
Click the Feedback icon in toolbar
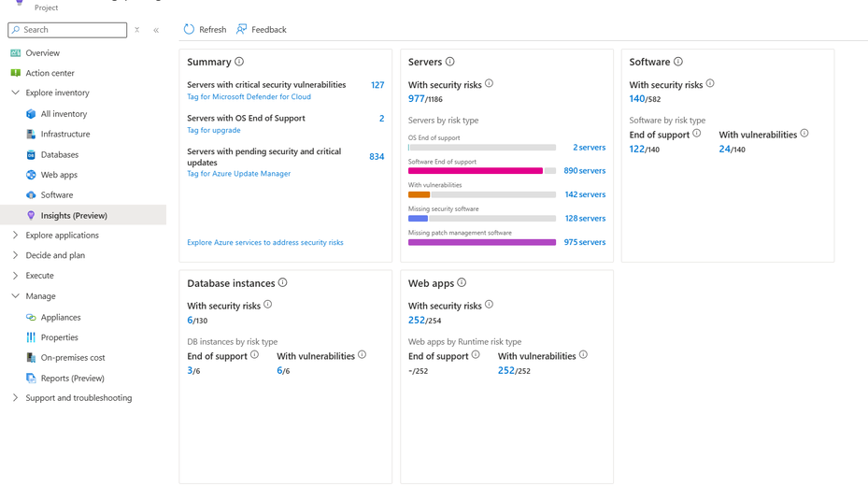click(x=242, y=29)
